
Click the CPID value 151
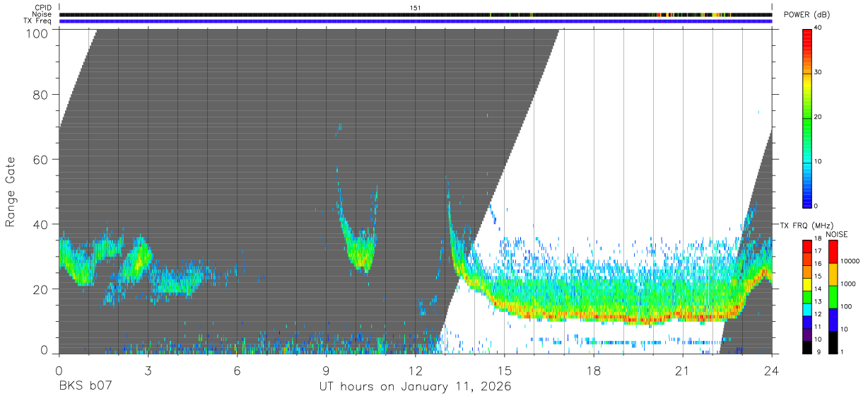coord(416,8)
